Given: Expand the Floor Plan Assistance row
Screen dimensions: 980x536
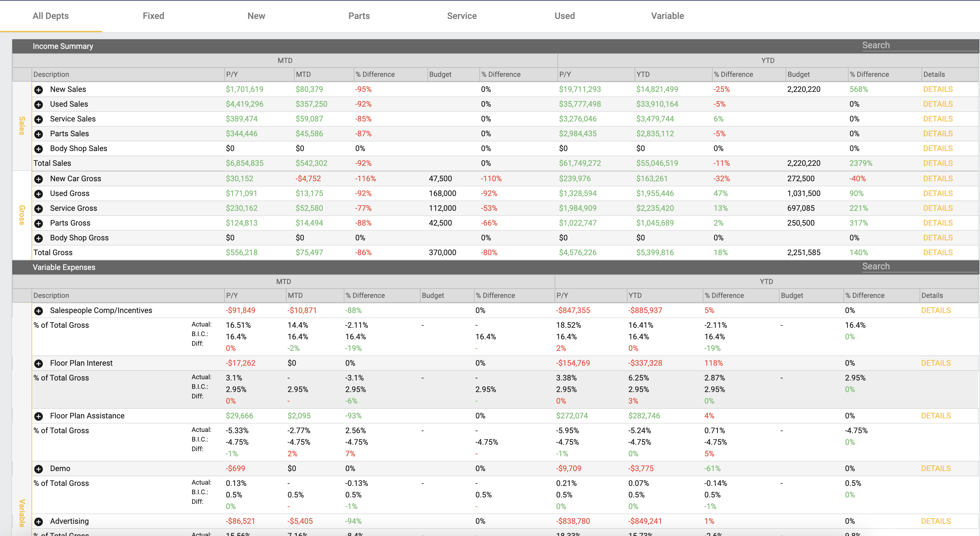Looking at the screenshot, I should (x=39, y=416).
